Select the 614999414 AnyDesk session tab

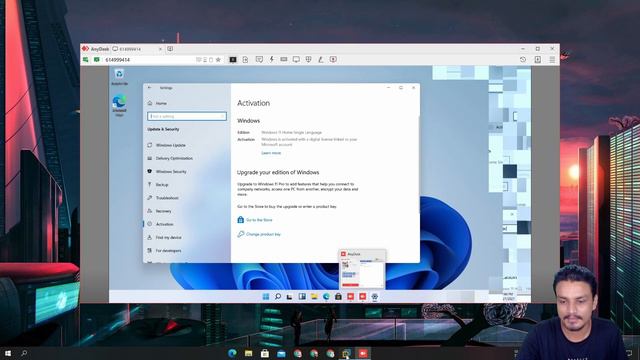(138, 49)
